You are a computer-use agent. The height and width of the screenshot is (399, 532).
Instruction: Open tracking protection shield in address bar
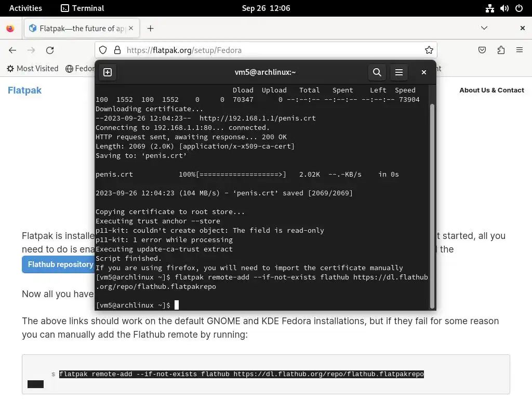(x=103, y=50)
